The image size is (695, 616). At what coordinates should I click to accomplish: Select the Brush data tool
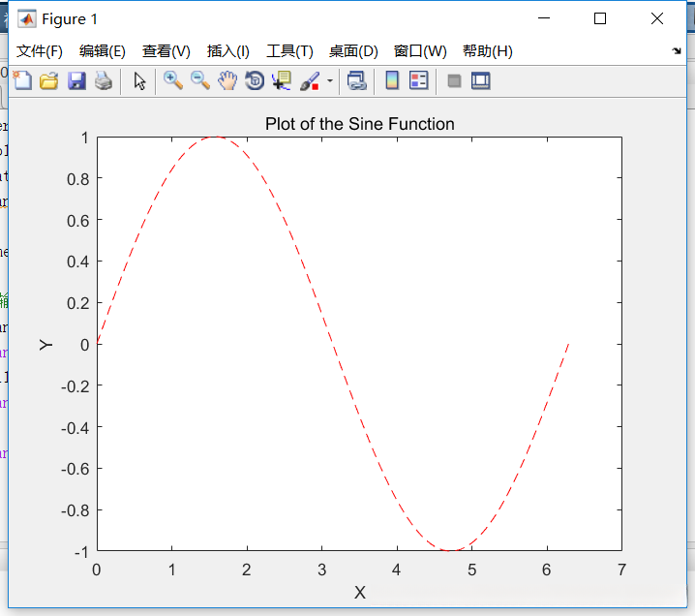(309, 81)
